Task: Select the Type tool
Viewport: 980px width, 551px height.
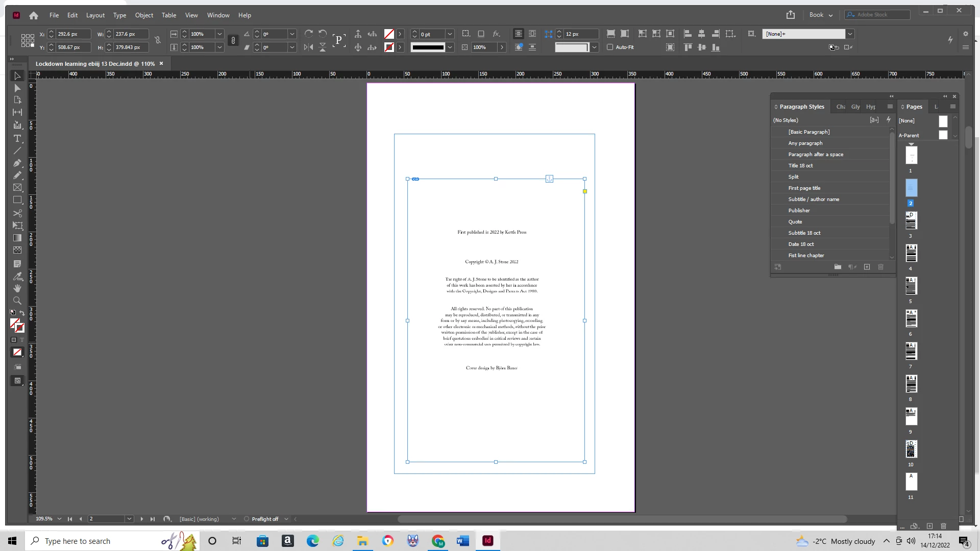Action: tap(17, 138)
